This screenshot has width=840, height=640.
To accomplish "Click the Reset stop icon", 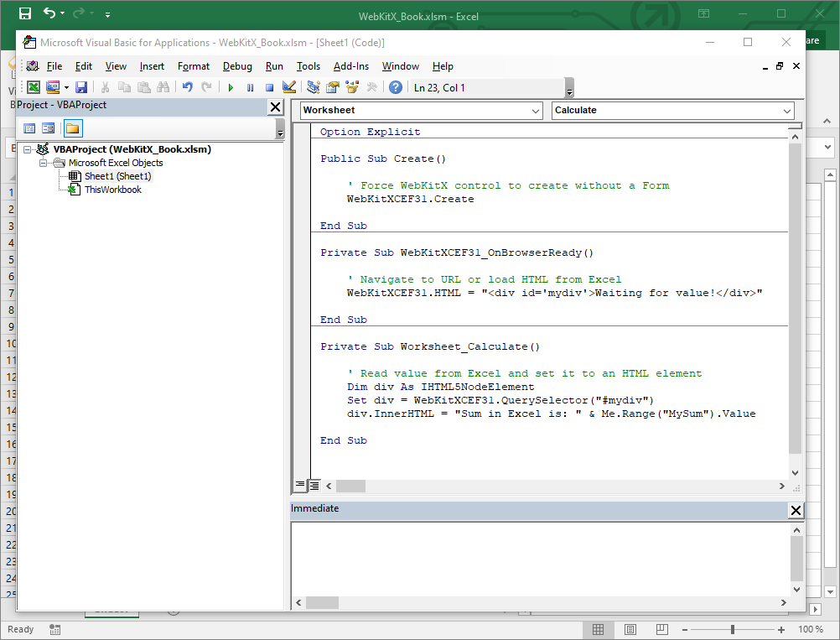I will pos(269,87).
